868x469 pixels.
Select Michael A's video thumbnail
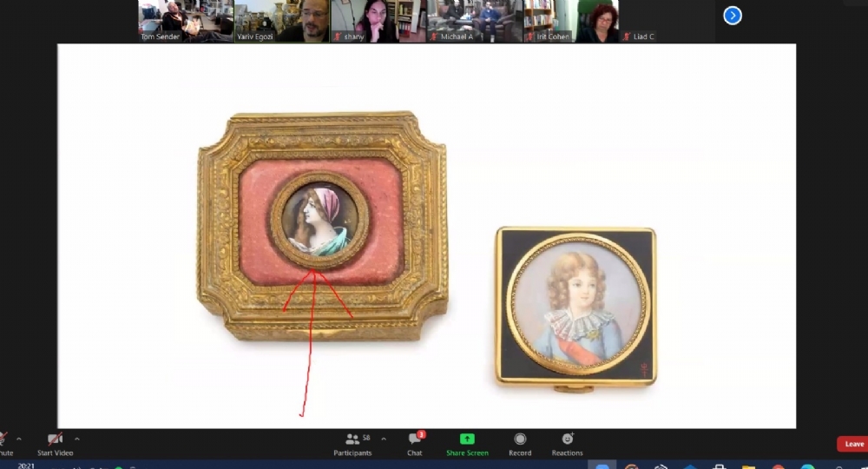pyautogui.click(x=475, y=21)
